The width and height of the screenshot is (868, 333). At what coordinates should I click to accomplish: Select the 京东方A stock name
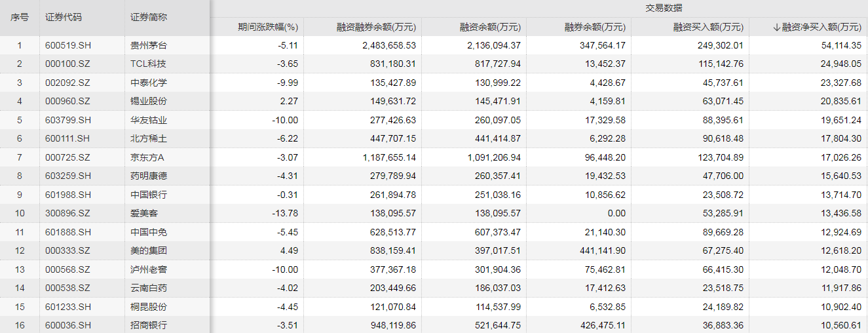tap(147, 157)
